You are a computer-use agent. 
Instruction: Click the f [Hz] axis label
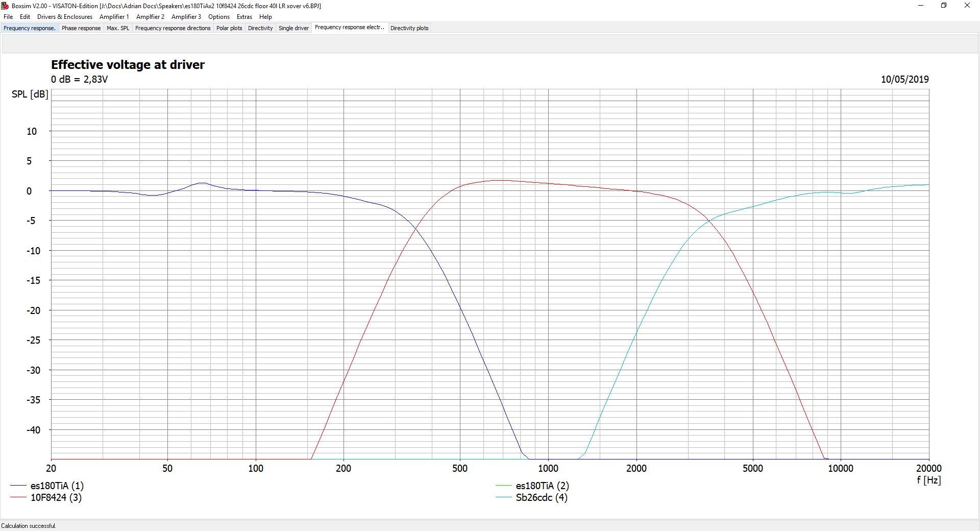point(928,480)
